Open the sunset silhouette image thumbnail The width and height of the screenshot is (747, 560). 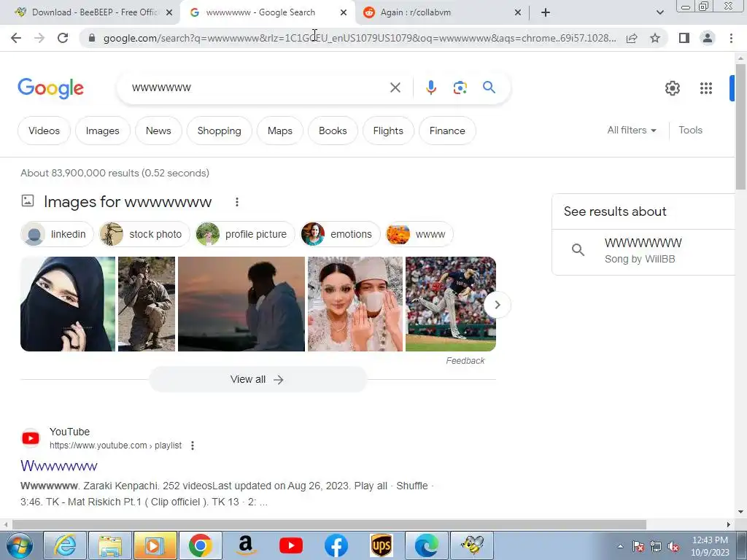[x=241, y=304]
